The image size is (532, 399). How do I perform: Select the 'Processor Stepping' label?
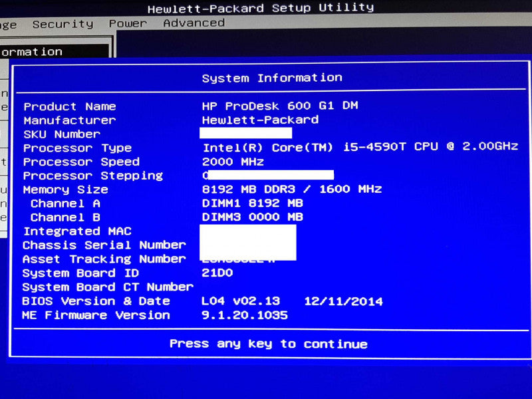(93, 176)
